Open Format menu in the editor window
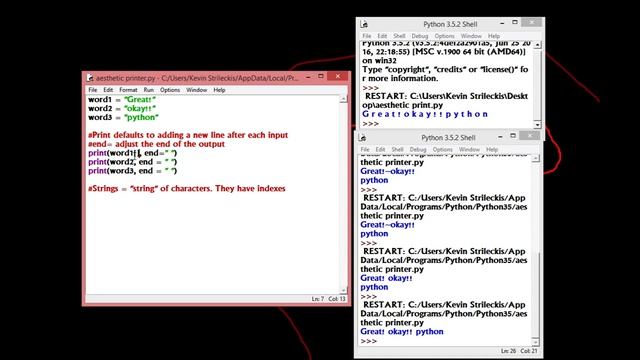The width and height of the screenshot is (640, 360). 128,90
